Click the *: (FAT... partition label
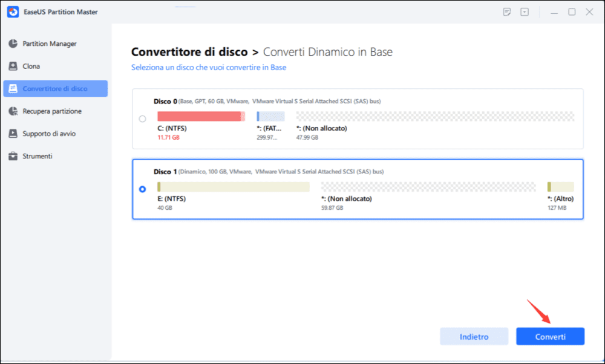 [x=269, y=128]
